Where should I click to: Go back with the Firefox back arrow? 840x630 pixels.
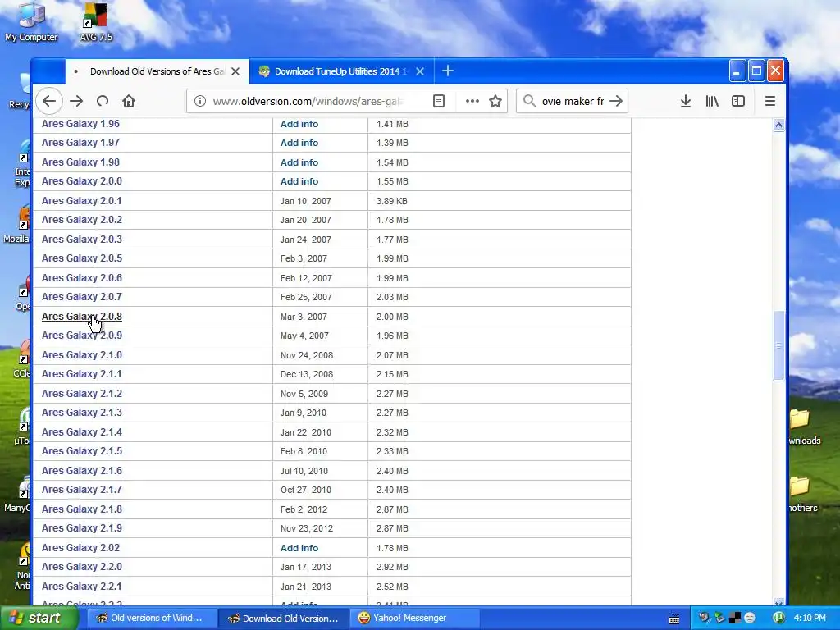(x=49, y=101)
